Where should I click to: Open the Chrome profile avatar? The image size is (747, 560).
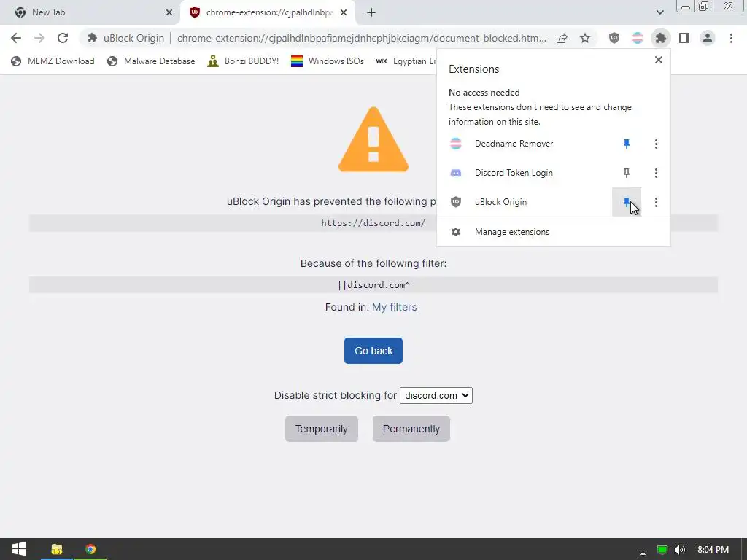point(708,38)
